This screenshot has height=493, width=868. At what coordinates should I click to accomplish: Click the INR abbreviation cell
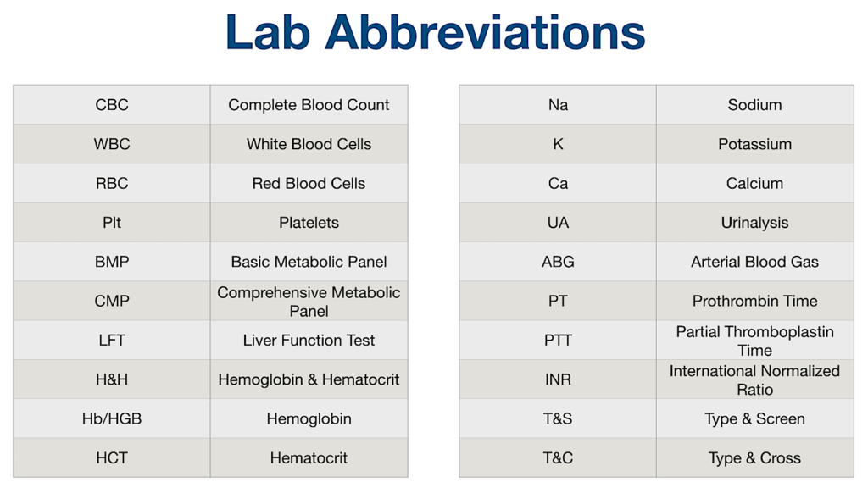tap(558, 379)
